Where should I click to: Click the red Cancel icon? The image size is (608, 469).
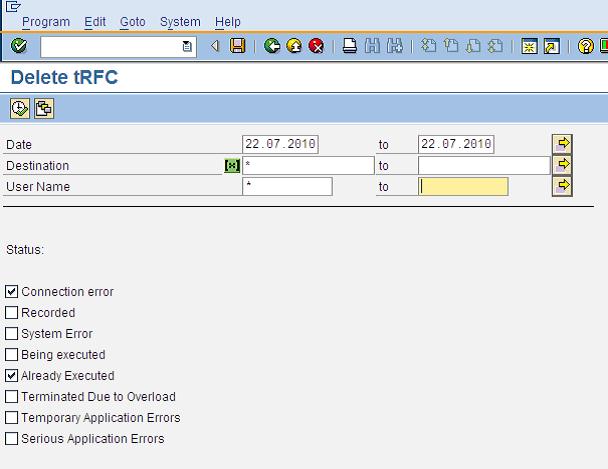click(x=316, y=46)
